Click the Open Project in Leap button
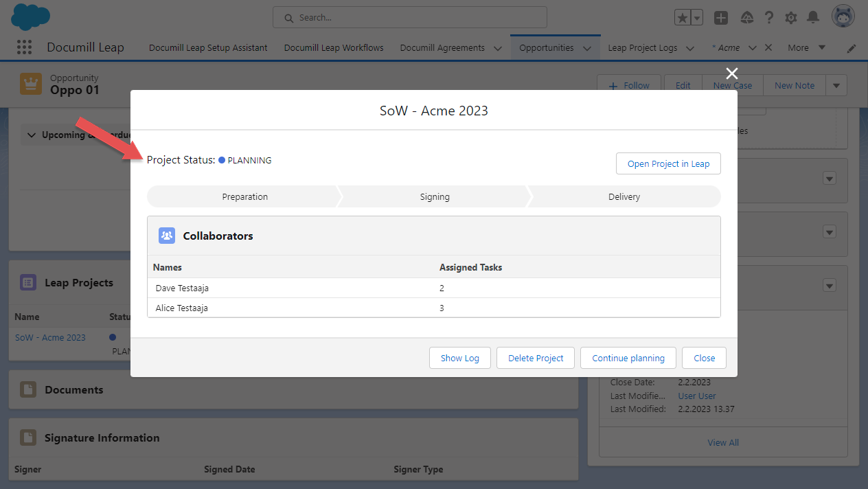Image resolution: width=868 pixels, height=489 pixels. tap(667, 163)
